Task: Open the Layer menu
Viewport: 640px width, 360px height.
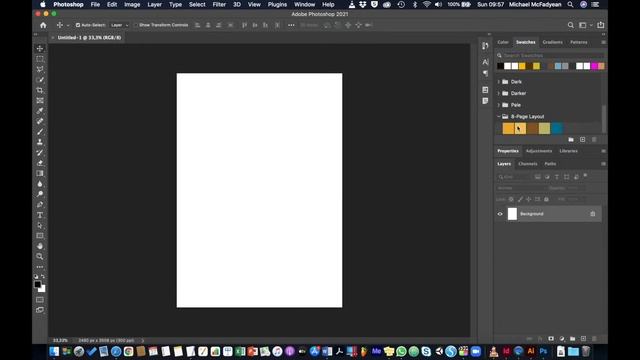Action: [x=154, y=4]
